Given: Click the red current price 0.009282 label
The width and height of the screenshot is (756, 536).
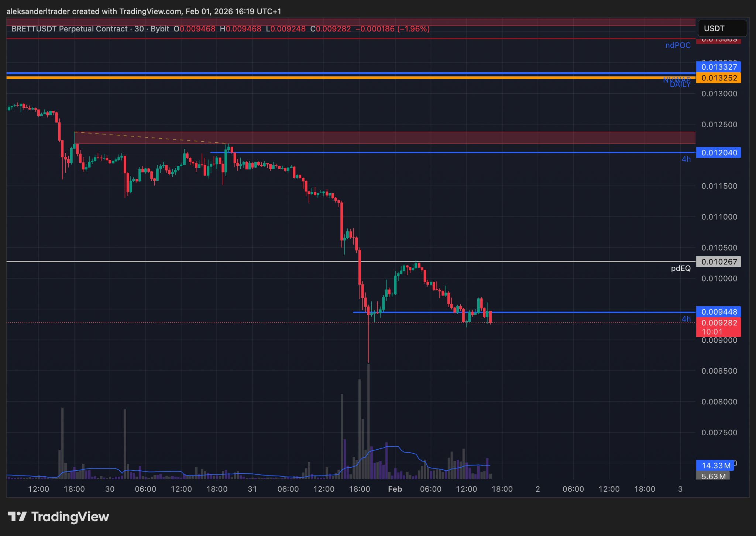Looking at the screenshot, I should click(718, 323).
